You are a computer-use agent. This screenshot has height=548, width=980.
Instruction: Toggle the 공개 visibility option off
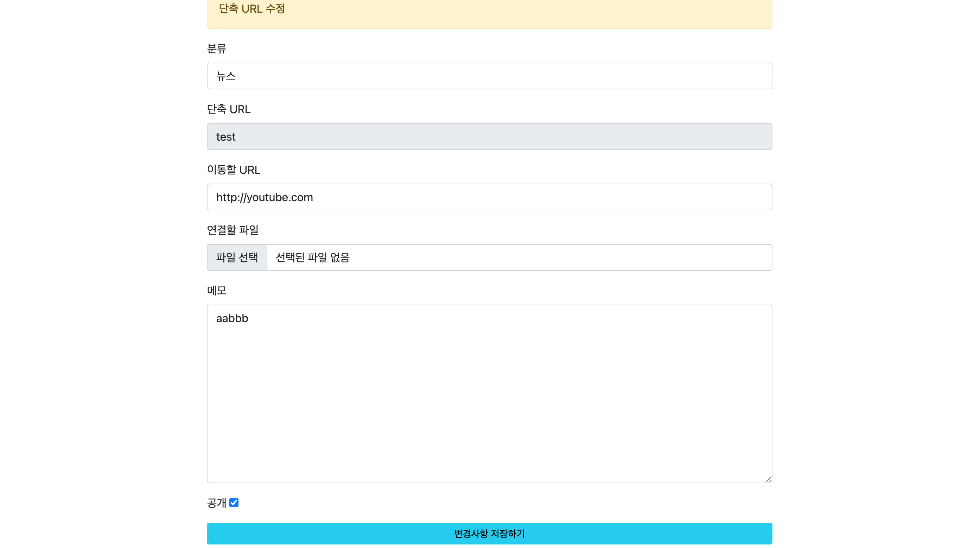click(234, 502)
